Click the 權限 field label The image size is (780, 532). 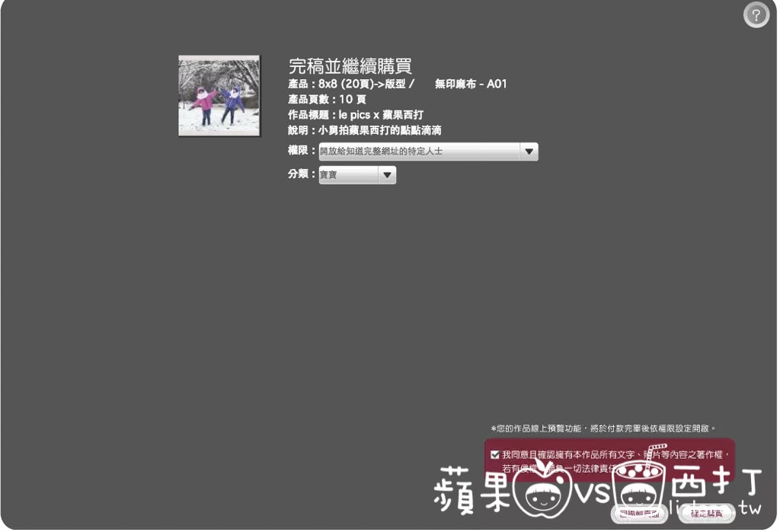(x=300, y=151)
